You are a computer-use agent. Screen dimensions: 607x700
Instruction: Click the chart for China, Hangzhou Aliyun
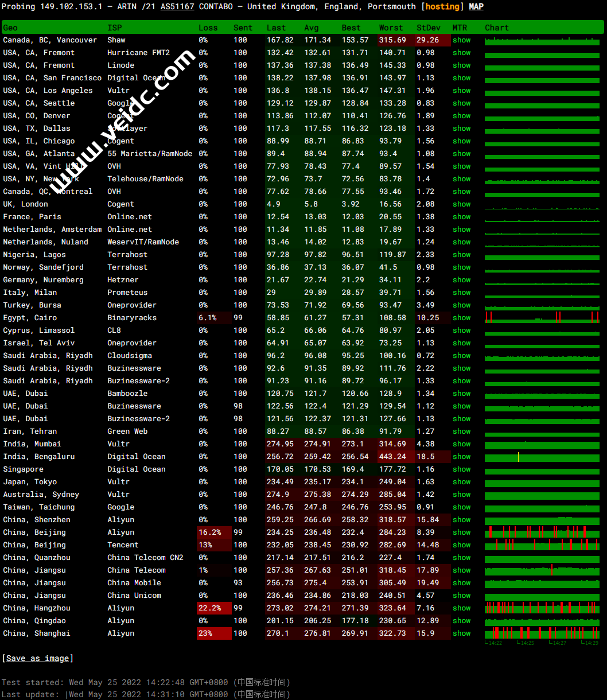(542, 608)
